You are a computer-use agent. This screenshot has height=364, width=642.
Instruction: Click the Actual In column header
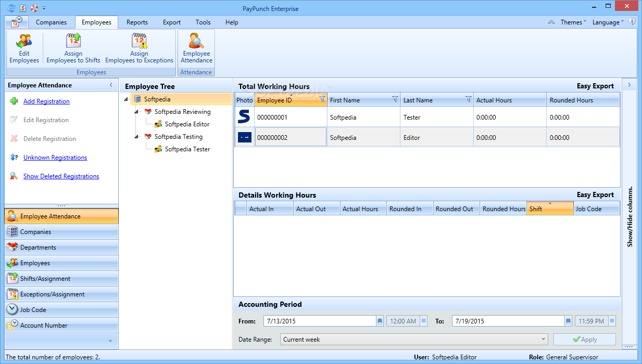click(270, 209)
